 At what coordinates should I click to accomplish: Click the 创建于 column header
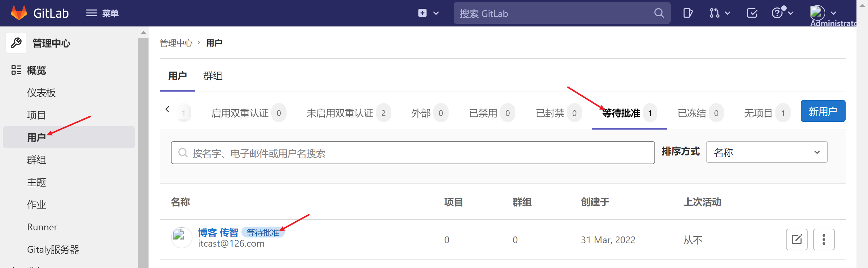pyautogui.click(x=595, y=202)
